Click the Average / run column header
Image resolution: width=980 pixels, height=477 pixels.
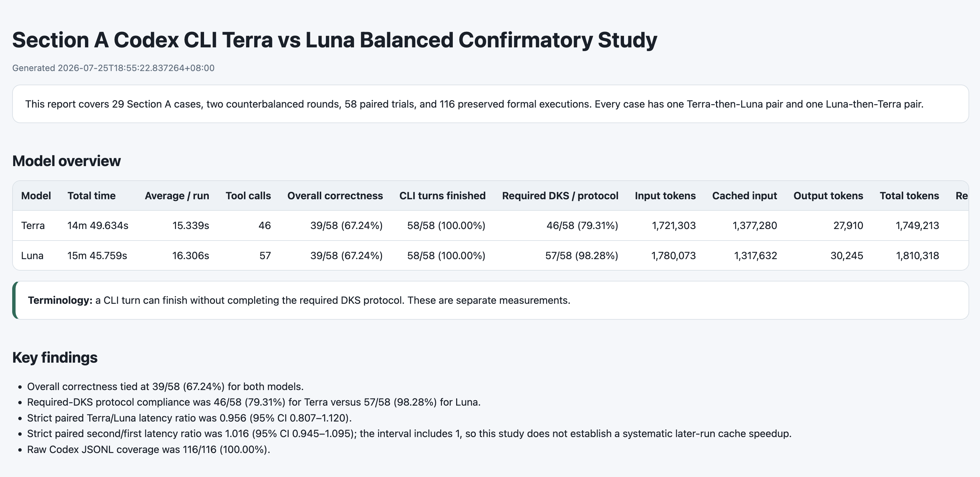[177, 196]
